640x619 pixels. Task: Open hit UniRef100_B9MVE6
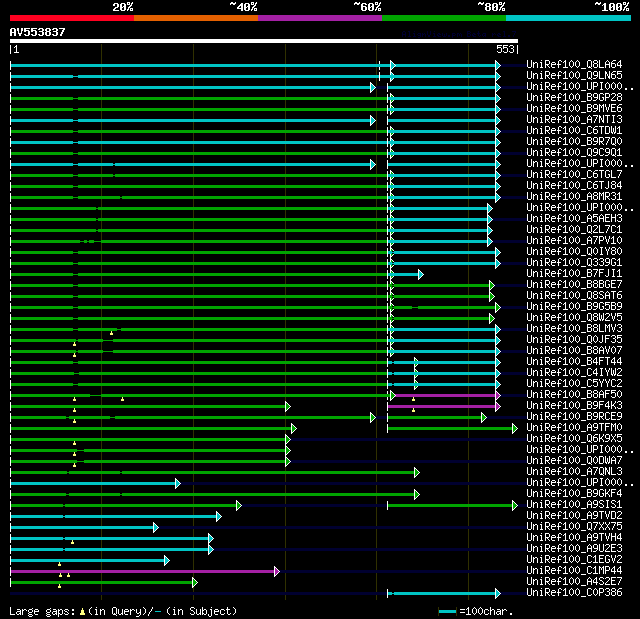tap(574, 109)
